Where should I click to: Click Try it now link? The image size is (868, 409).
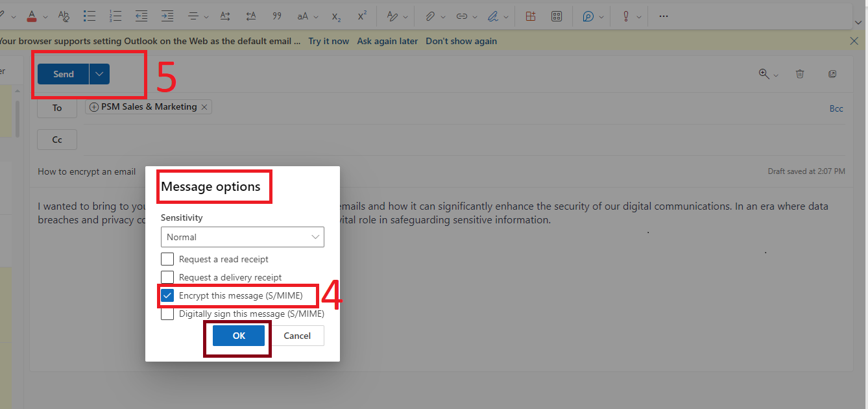(x=328, y=40)
